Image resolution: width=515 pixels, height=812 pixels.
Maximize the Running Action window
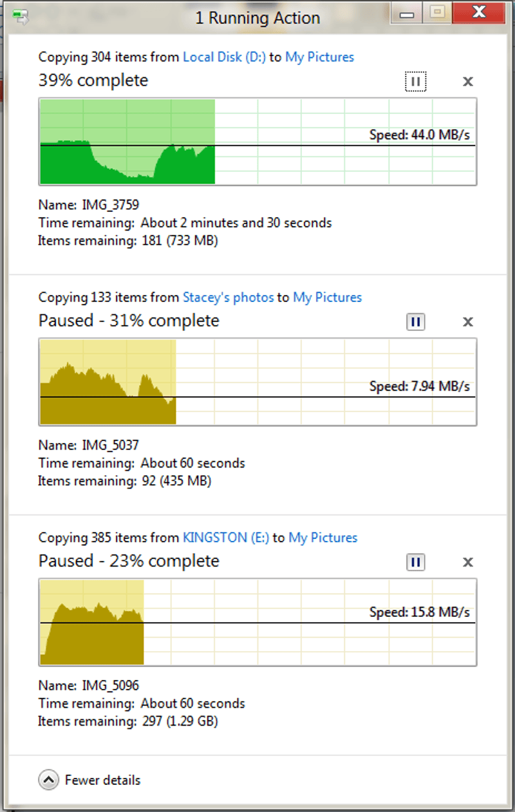pyautogui.click(x=438, y=12)
